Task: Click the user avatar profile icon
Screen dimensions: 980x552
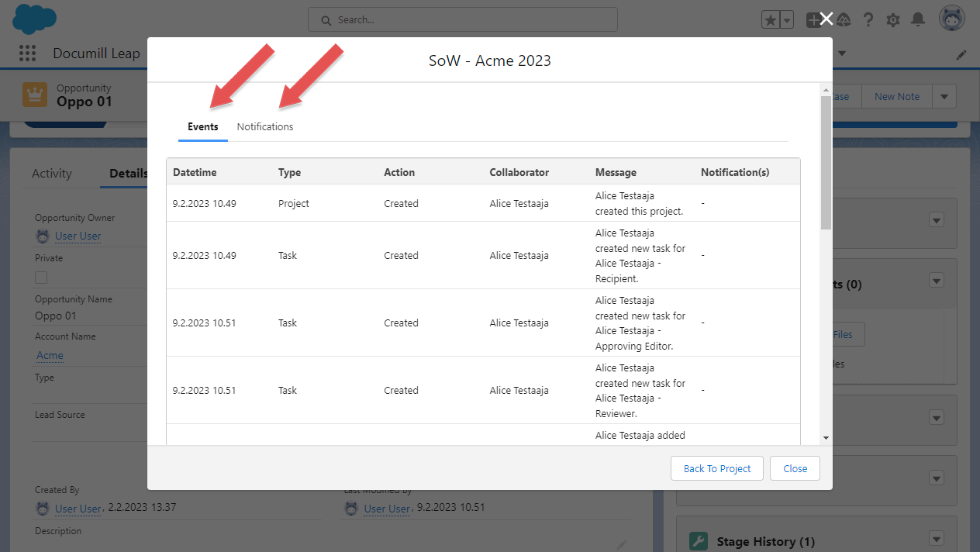Action: tap(951, 19)
